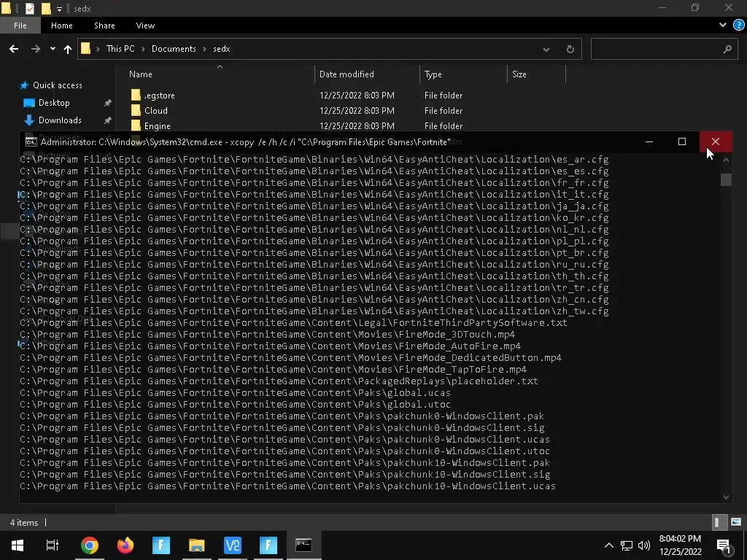Refresh the sedx folder view

pyautogui.click(x=570, y=49)
